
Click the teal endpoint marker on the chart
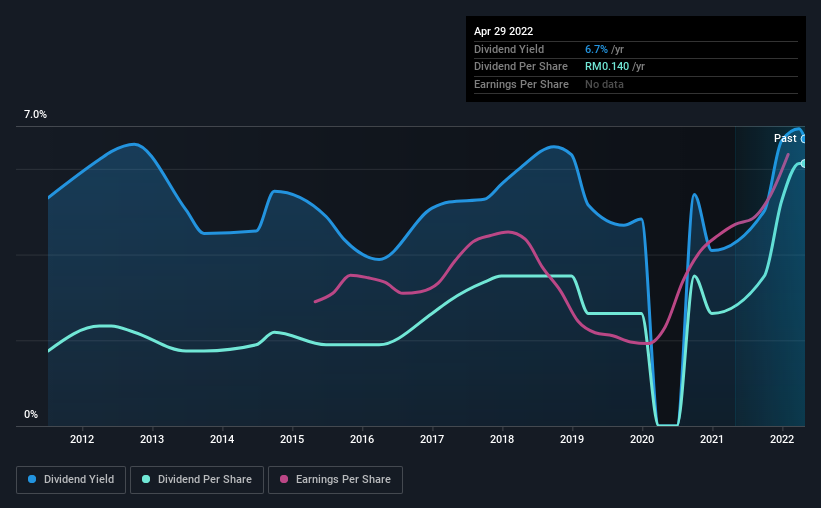[803, 164]
